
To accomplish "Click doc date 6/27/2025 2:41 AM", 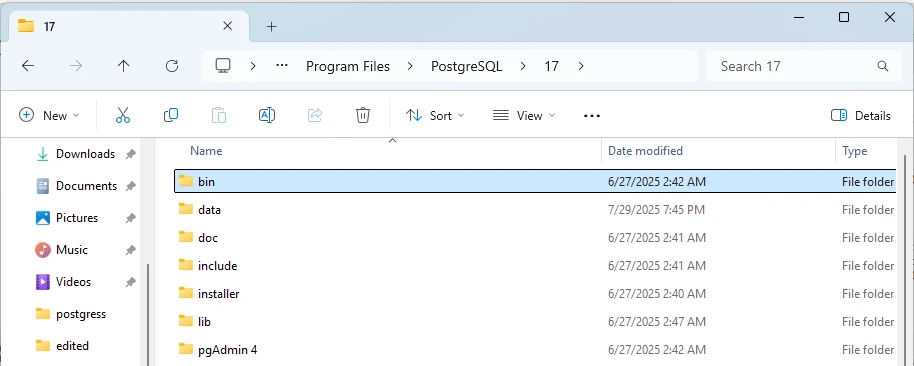I will pos(656,238).
